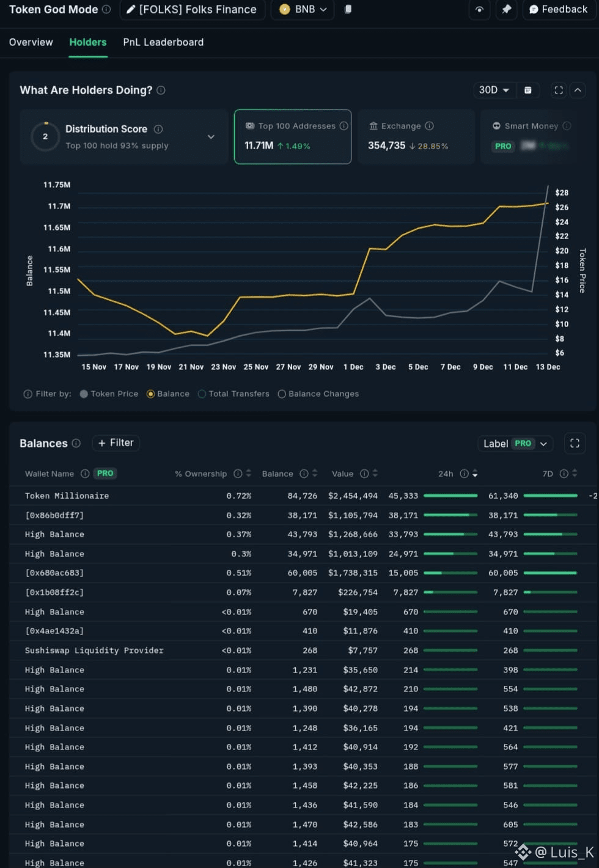Viewport: 599px width, 868px height.
Task: Select the Top 100 Addresses card
Action: (293, 137)
